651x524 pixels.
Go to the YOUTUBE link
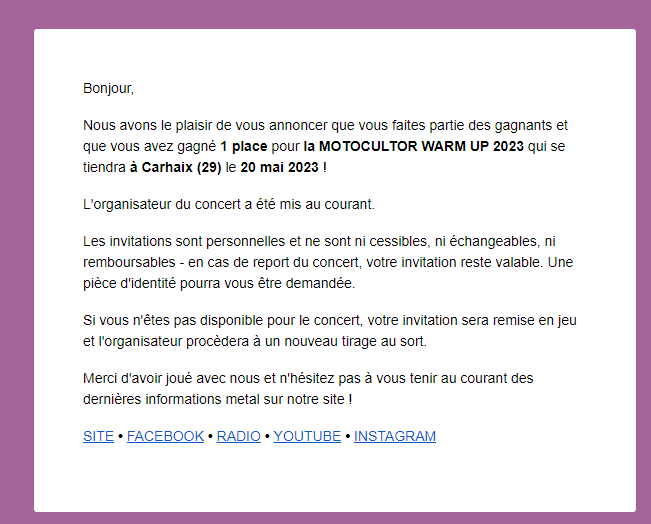(307, 436)
